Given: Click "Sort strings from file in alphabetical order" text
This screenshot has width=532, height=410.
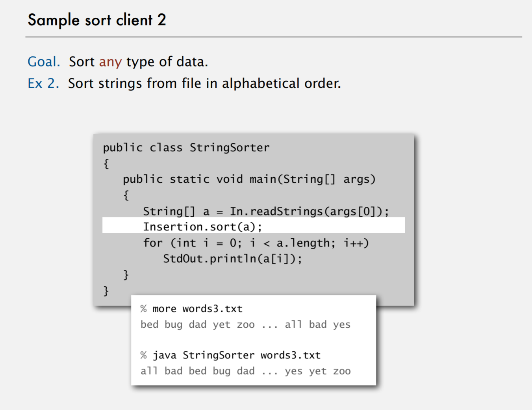Looking at the screenshot, I should point(204,83).
